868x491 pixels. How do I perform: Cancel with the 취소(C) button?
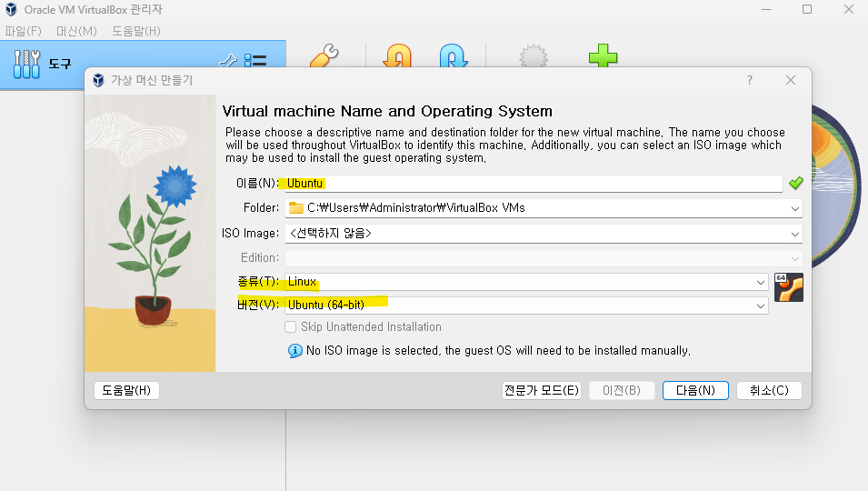(x=769, y=390)
